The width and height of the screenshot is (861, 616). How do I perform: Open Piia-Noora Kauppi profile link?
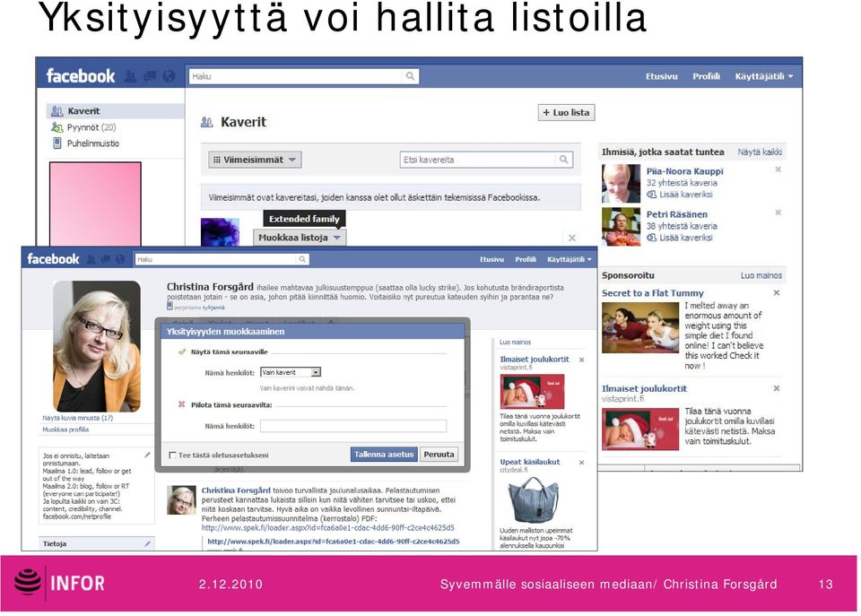point(684,171)
